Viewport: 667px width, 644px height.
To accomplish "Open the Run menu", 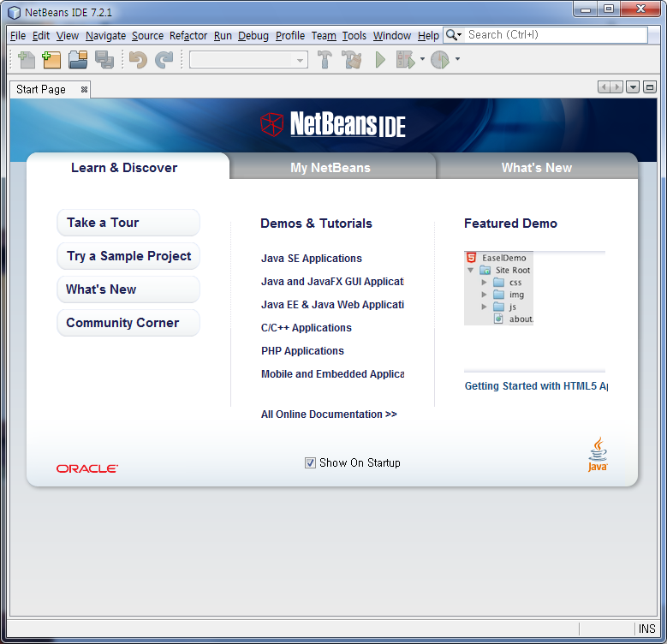I will click(223, 35).
